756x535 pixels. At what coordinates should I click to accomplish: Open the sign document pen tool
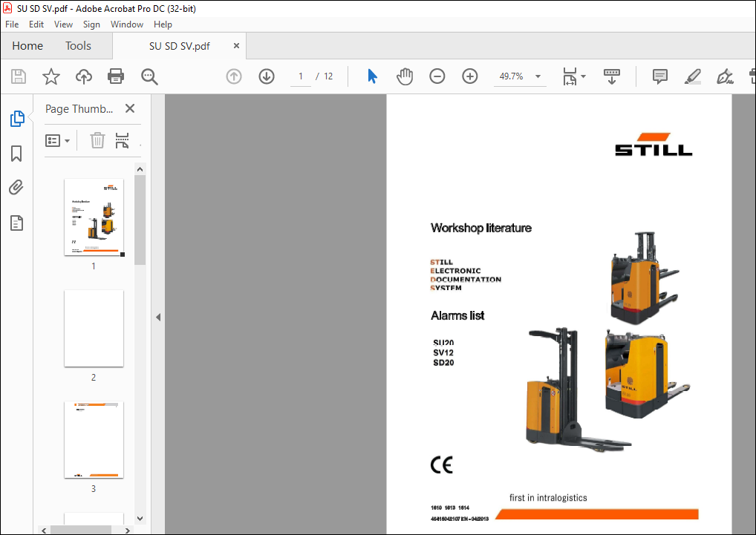(725, 76)
